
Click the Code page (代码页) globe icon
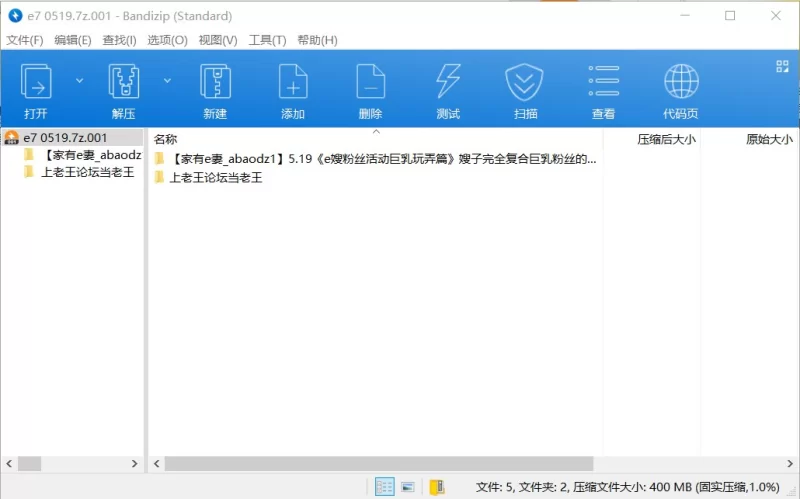tap(681, 81)
